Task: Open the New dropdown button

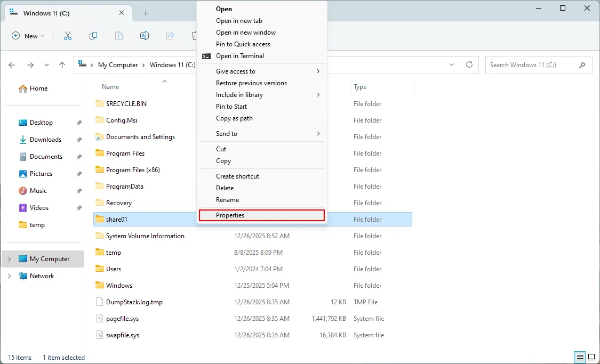Action: pyautogui.click(x=28, y=36)
